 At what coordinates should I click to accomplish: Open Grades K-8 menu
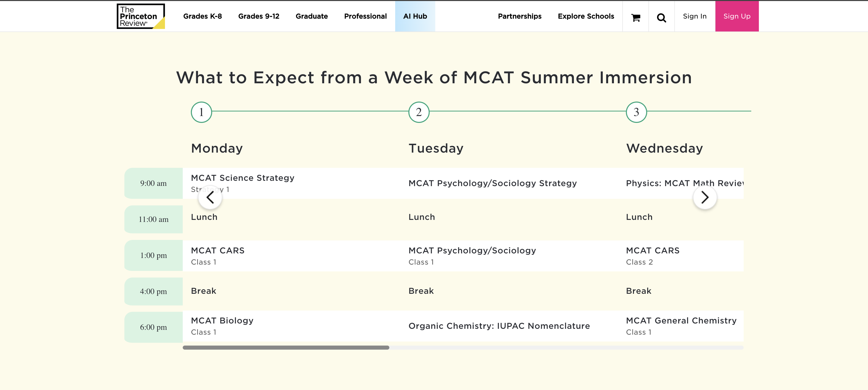pyautogui.click(x=202, y=16)
